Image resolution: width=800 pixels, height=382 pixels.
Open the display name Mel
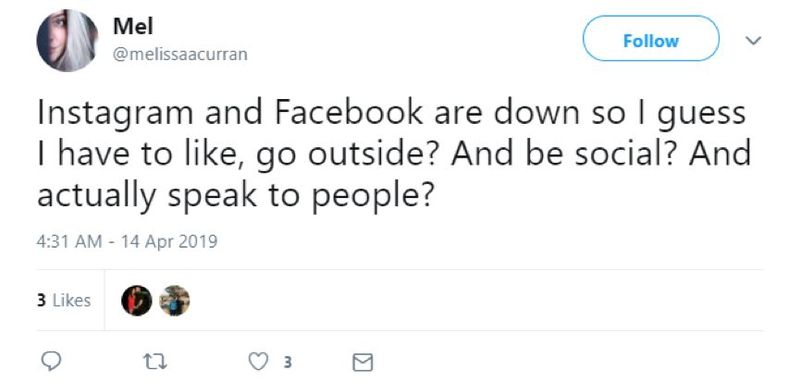(133, 26)
